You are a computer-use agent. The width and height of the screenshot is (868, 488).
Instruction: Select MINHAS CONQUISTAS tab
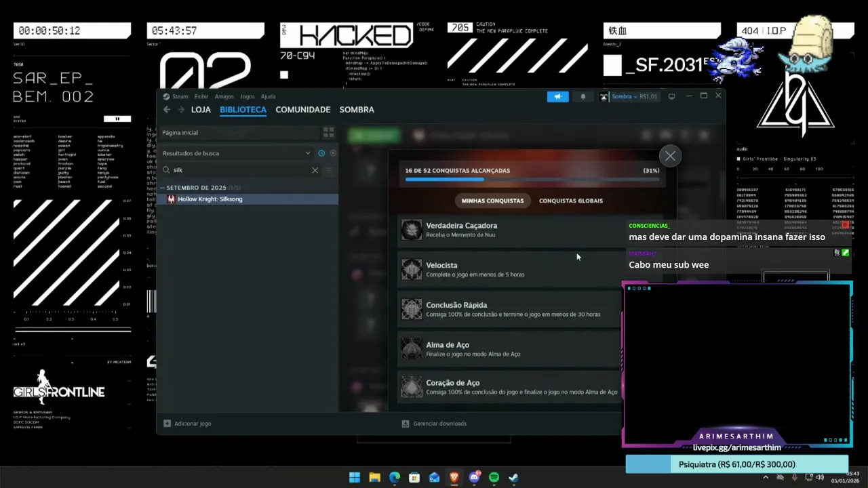(x=492, y=201)
